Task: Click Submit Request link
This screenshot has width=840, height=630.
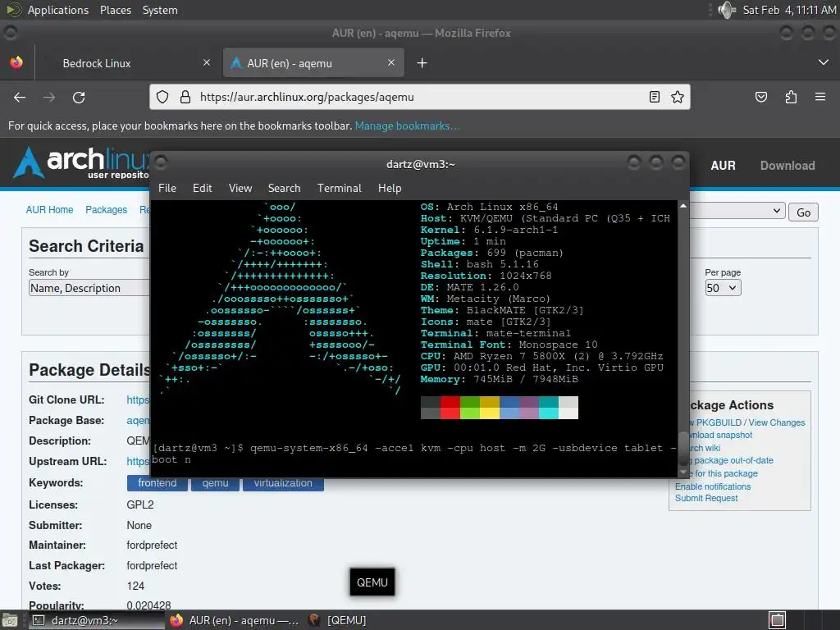Action: click(706, 498)
